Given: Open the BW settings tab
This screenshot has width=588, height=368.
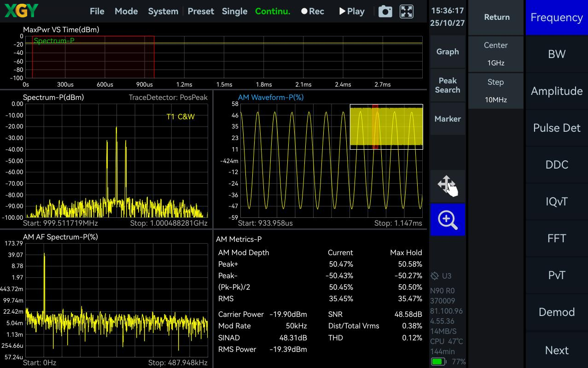Looking at the screenshot, I should pyautogui.click(x=557, y=54).
